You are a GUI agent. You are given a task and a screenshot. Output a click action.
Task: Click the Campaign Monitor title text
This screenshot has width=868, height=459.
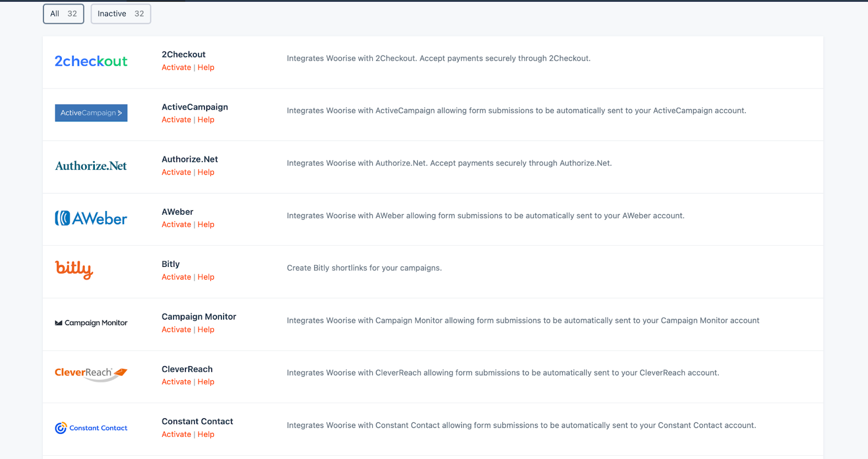[199, 316]
